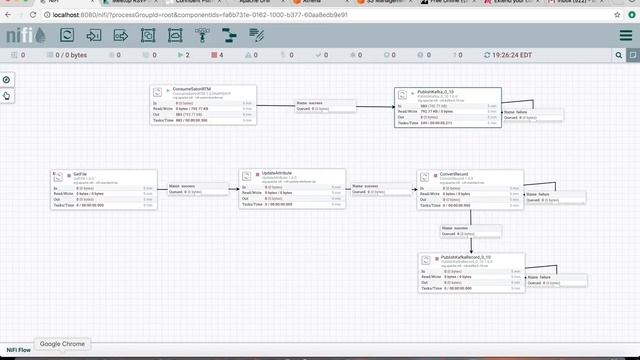This screenshot has width=640, height=360.
Task: Open the NiFi global hamburger menu
Action: [x=626, y=35]
